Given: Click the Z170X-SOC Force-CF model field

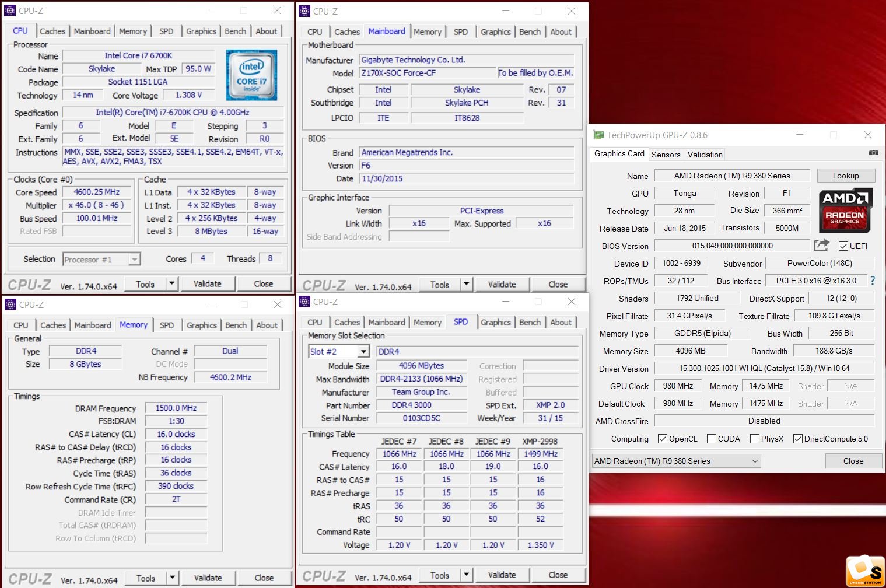Looking at the screenshot, I should pos(427,73).
